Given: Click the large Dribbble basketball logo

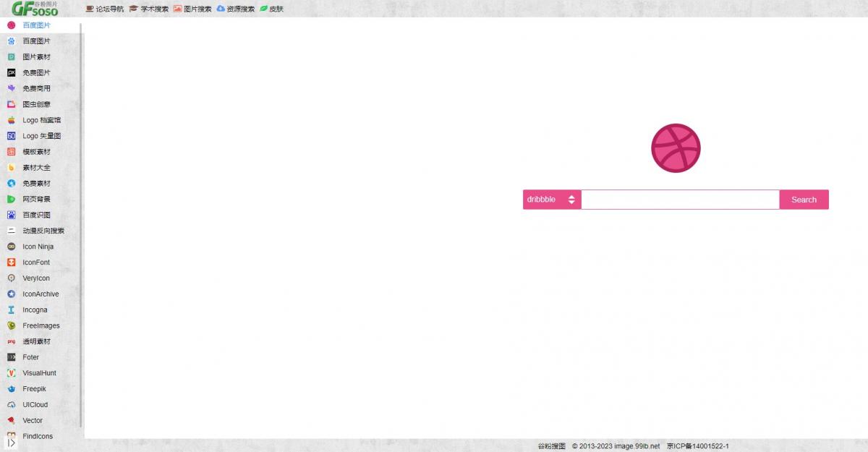Looking at the screenshot, I should coord(676,148).
